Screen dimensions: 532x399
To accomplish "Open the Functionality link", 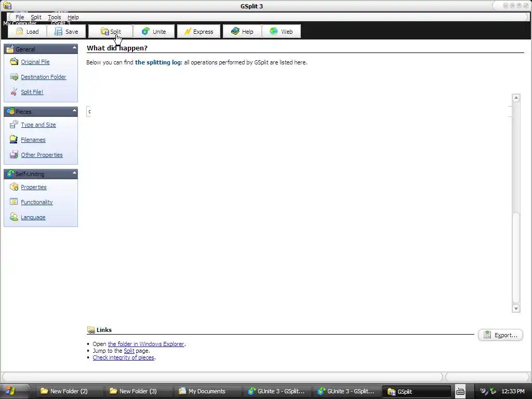I will click(37, 202).
